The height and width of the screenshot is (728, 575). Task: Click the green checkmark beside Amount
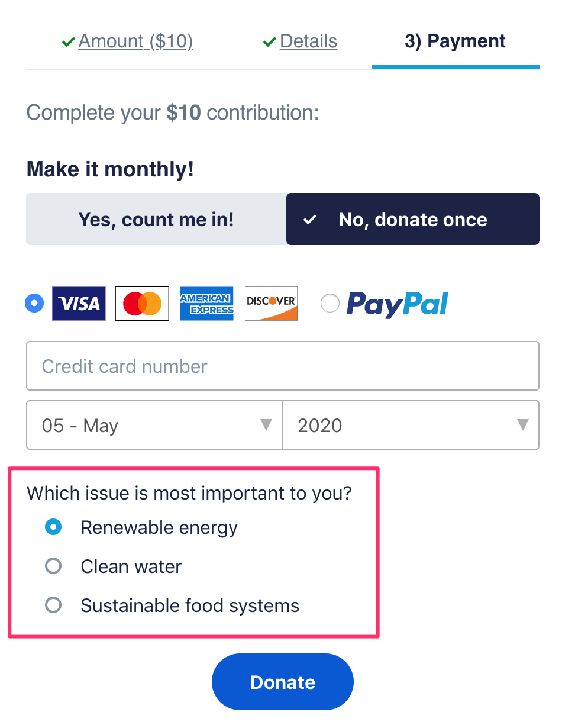[69, 42]
